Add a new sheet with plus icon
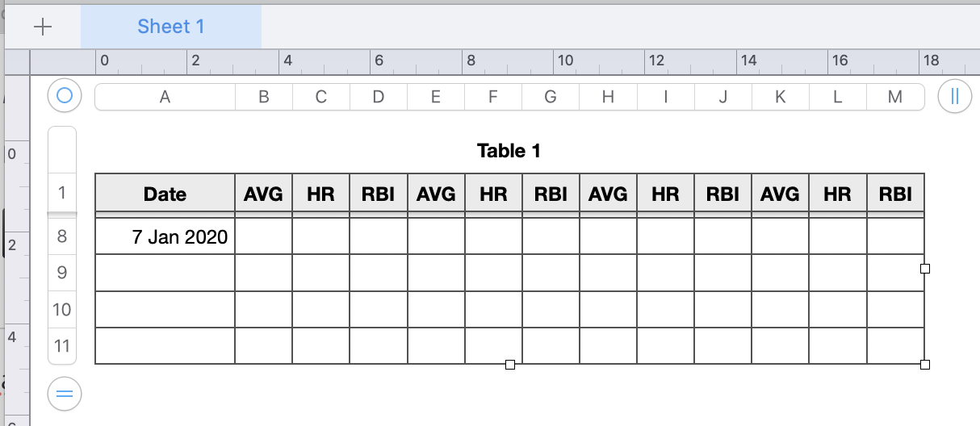Screen dimensions: 980x426 [x=43, y=27]
